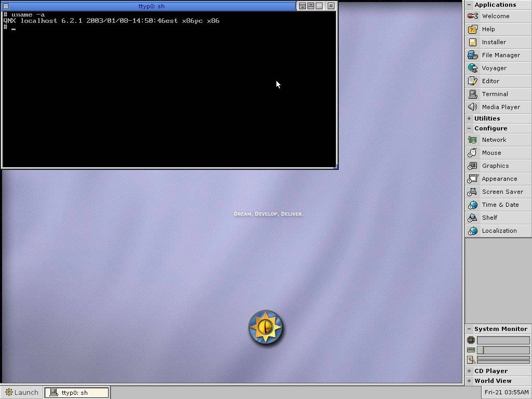Expand the CD Player group

[469, 371]
